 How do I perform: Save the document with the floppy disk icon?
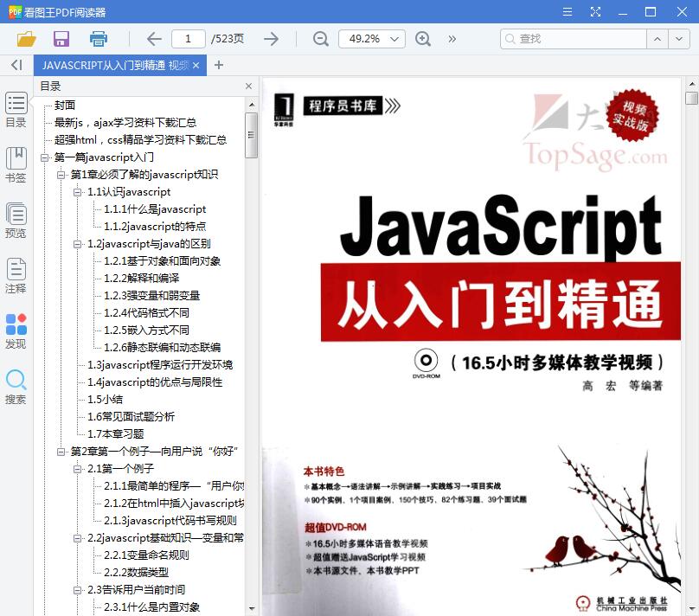click(61, 39)
